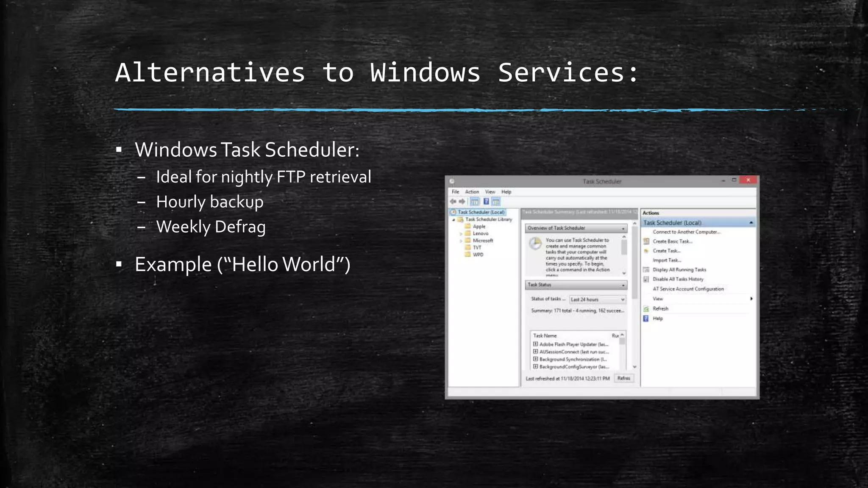Click Refresh in the Actions pane

[661, 309]
